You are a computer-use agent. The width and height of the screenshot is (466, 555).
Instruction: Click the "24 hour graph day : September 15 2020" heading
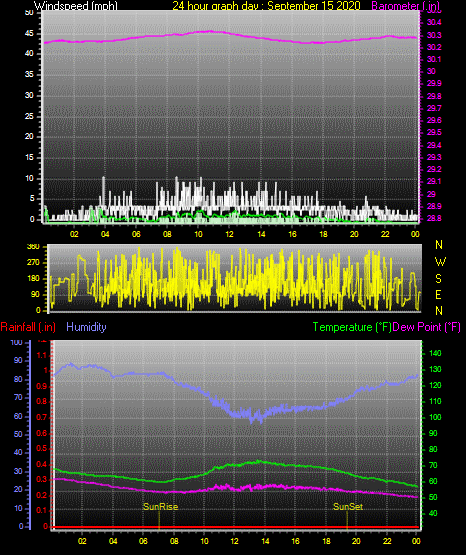point(266,5)
